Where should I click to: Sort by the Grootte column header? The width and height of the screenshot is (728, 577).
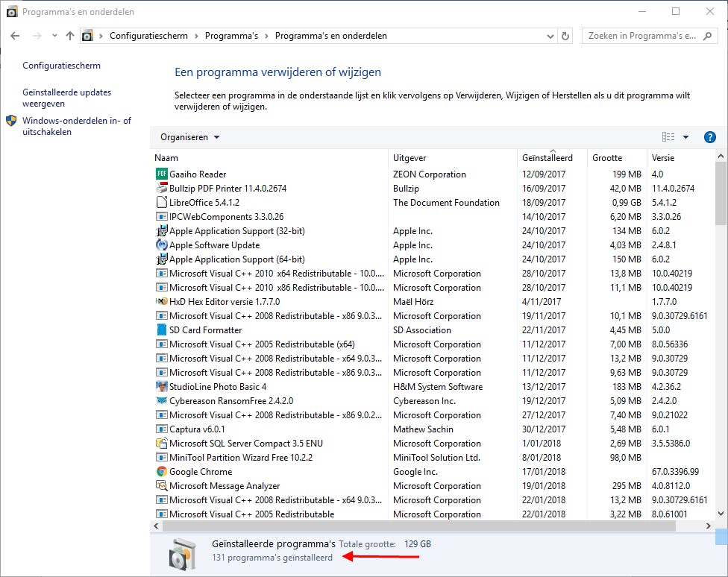(607, 158)
